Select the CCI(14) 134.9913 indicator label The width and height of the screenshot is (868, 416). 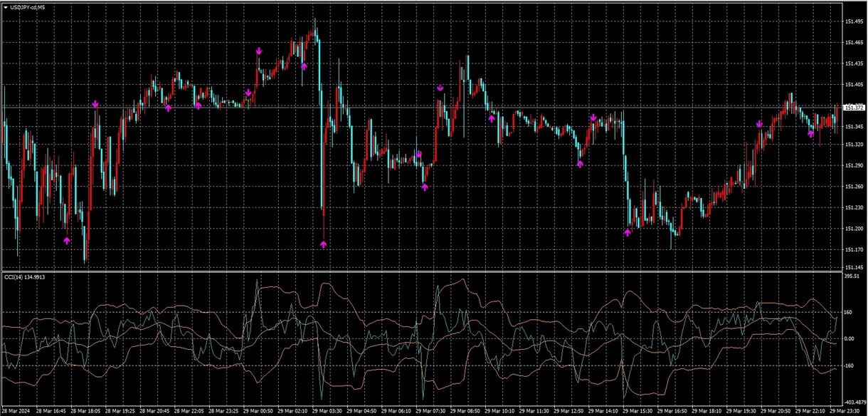click(24, 276)
